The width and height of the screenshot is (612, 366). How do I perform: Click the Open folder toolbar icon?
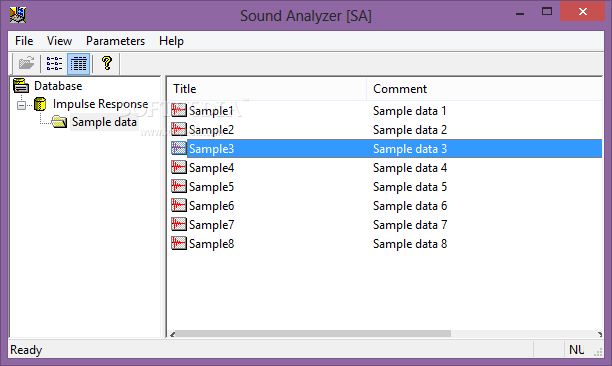click(27, 63)
